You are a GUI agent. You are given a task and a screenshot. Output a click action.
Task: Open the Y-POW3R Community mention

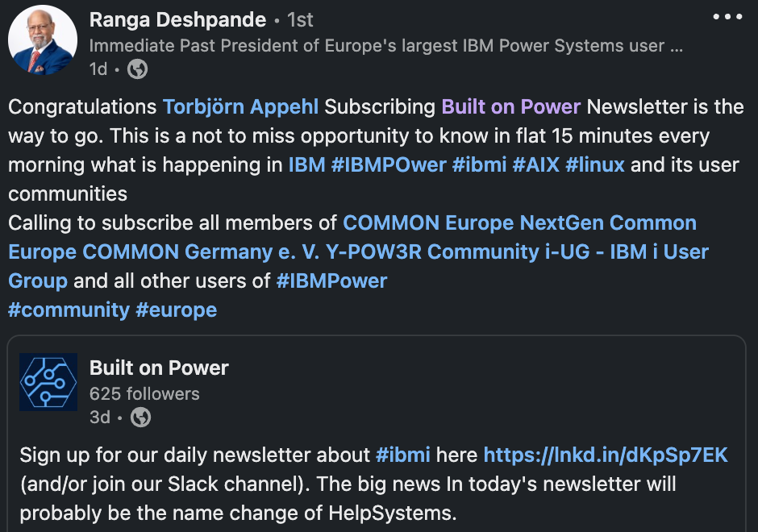[x=433, y=251]
